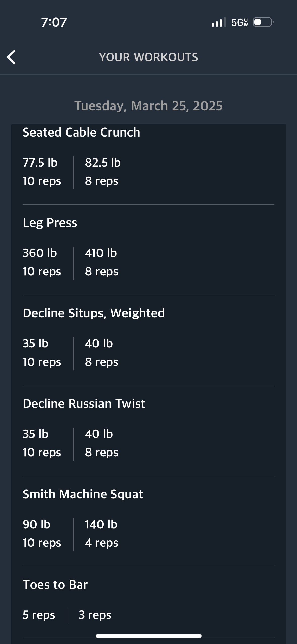This screenshot has width=297, height=644.
Task: Open the Leg Press exercise
Action: point(50,223)
